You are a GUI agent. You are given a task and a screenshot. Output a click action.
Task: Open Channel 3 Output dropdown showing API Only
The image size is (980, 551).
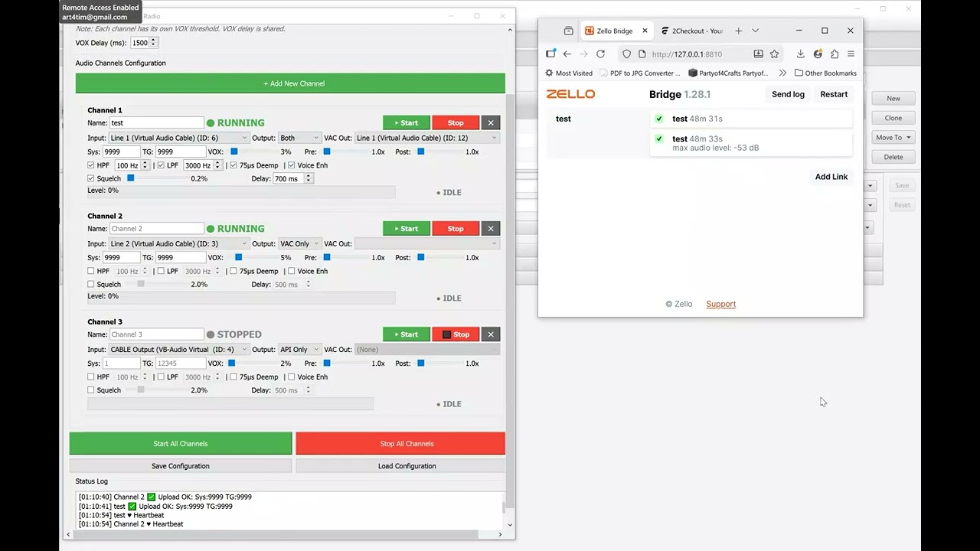tap(298, 349)
